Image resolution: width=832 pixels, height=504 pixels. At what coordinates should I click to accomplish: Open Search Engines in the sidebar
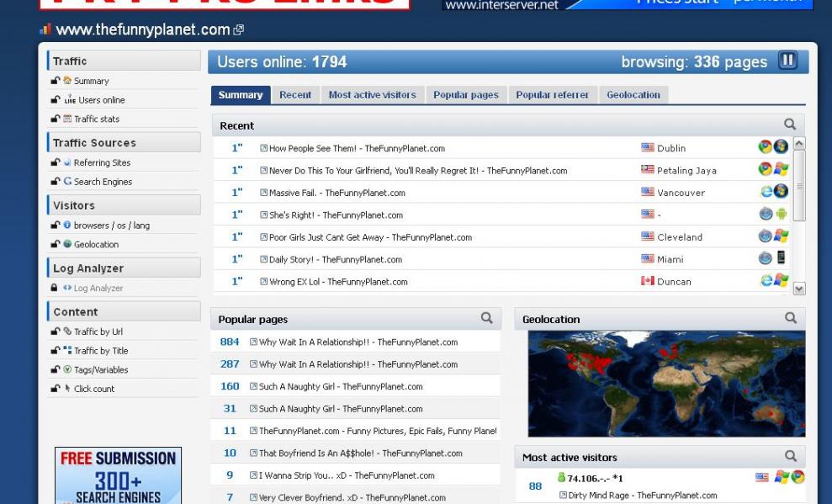[103, 182]
